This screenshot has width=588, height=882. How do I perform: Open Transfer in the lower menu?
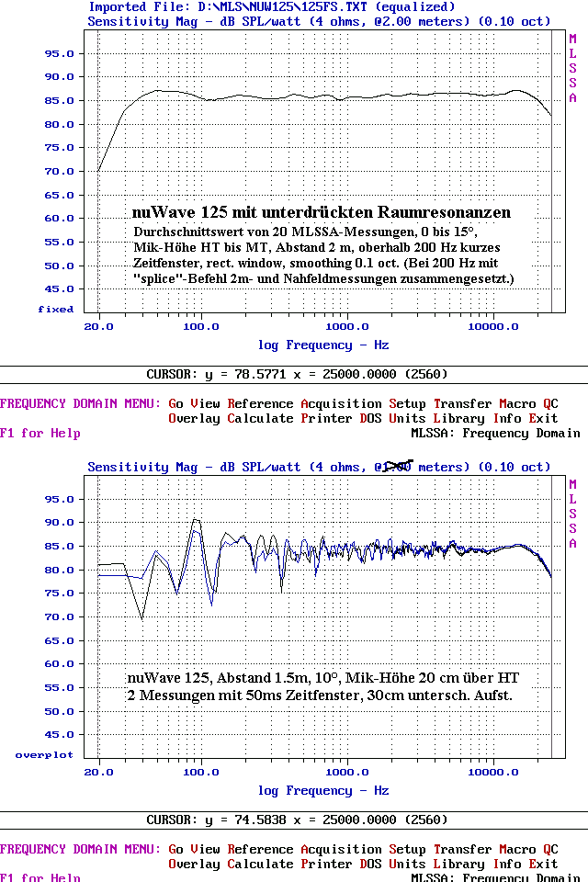tap(462, 849)
